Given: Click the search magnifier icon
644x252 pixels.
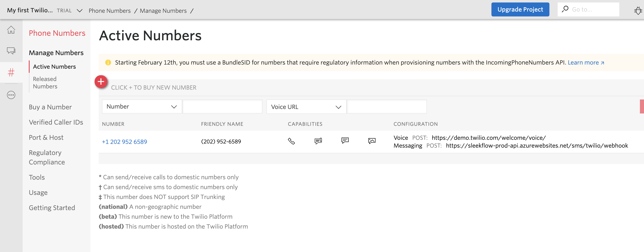Looking at the screenshot, I should (565, 9).
